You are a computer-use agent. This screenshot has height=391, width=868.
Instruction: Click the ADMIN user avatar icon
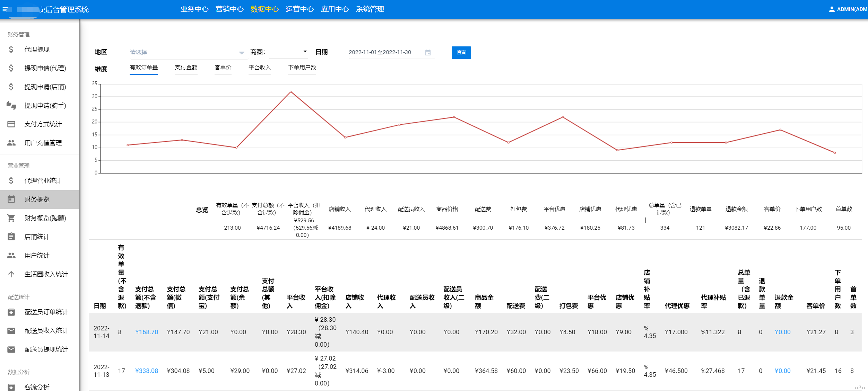tap(832, 9)
